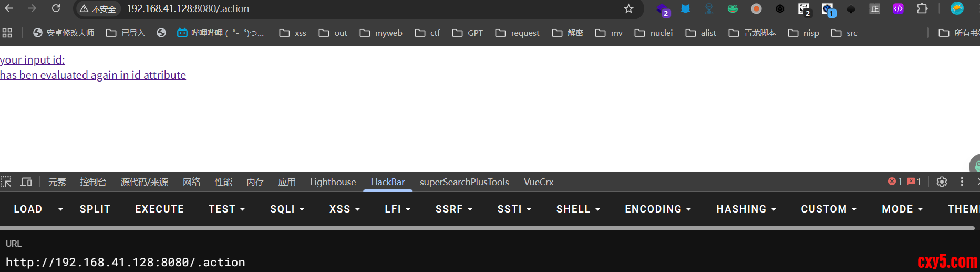Image resolution: width=980 pixels, height=272 pixels.
Task: Click HackBar LOAD button
Action: [x=28, y=209]
